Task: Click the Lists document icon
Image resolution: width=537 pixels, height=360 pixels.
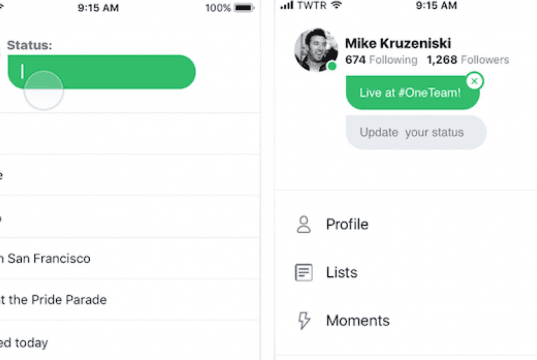Action: coord(303,273)
